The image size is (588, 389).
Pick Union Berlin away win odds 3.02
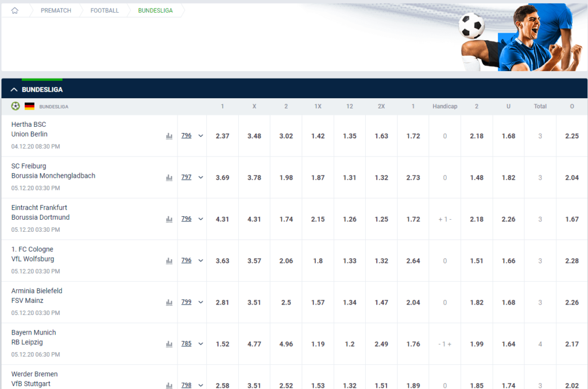[286, 135]
